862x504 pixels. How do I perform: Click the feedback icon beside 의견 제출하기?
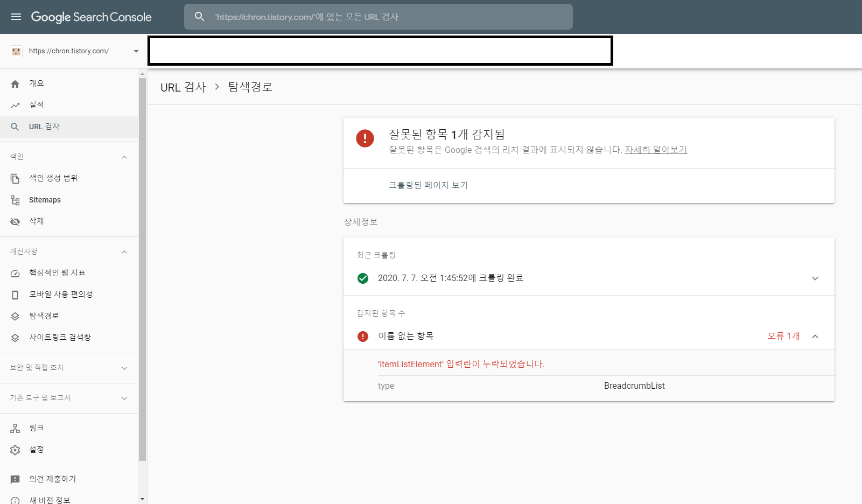(x=15, y=479)
